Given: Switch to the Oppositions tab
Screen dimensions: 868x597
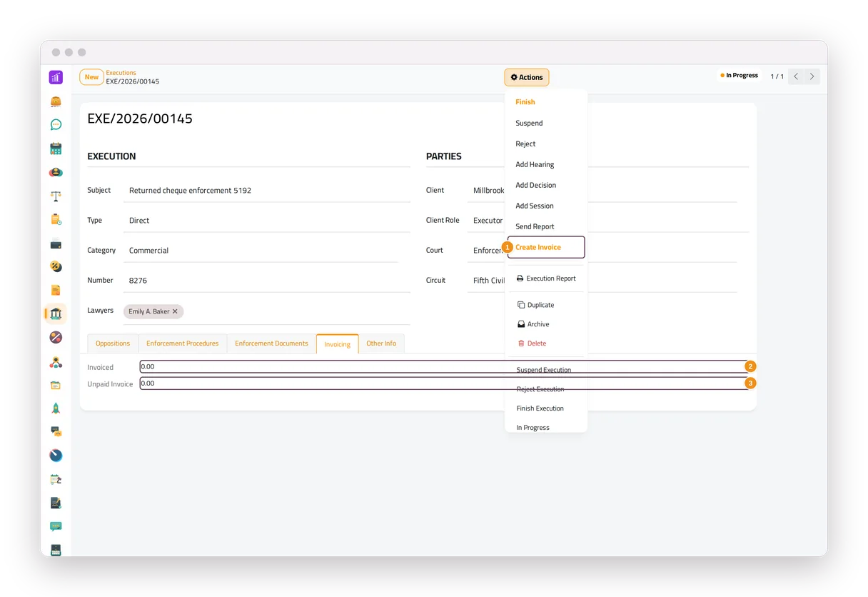Looking at the screenshot, I should (x=113, y=343).
